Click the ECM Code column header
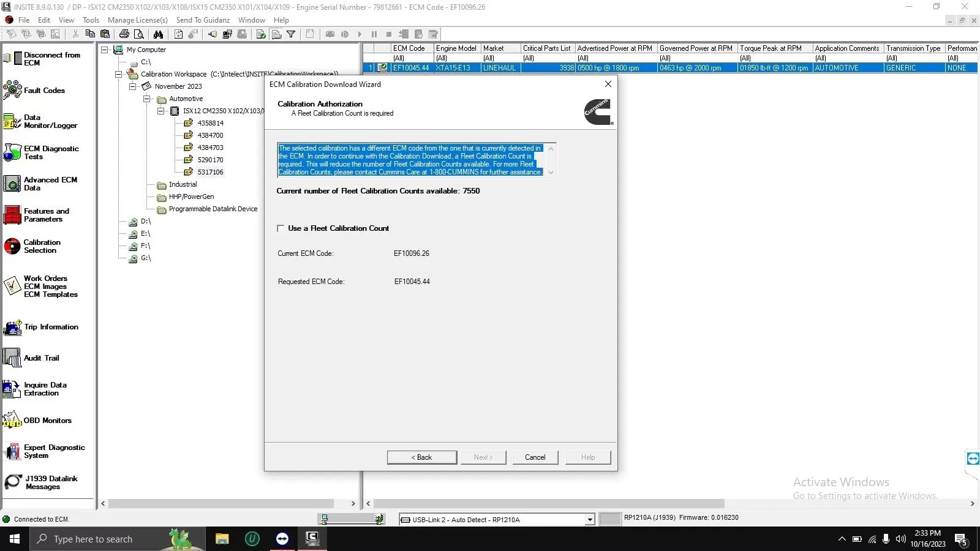This screenshot has width=980, height=551. 412,48
